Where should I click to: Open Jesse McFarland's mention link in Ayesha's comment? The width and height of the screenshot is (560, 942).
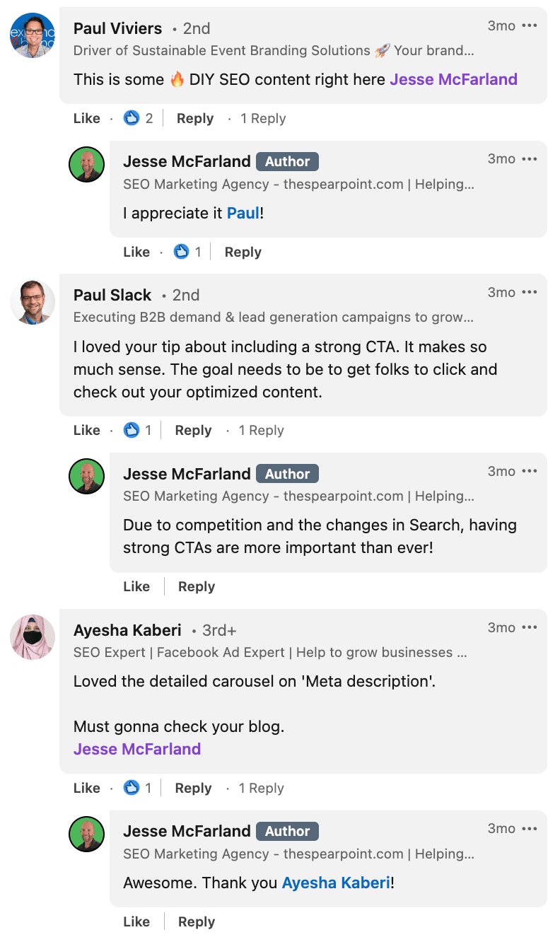(x=137, y=749)
